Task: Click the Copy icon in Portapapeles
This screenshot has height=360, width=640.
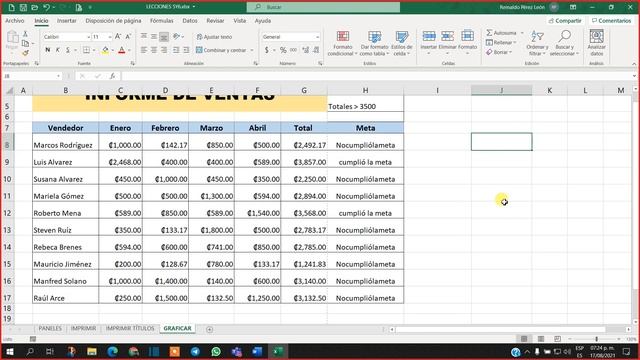Action: pyautogui.click(x=25, y=43)
